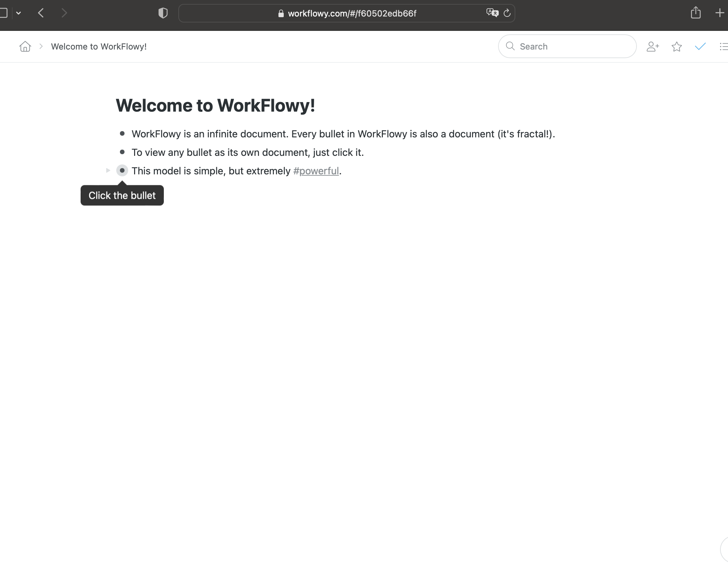Reload the page with the refresh icon
The height and width of the screenshot is (566, 728).
(x=507, y=13)
